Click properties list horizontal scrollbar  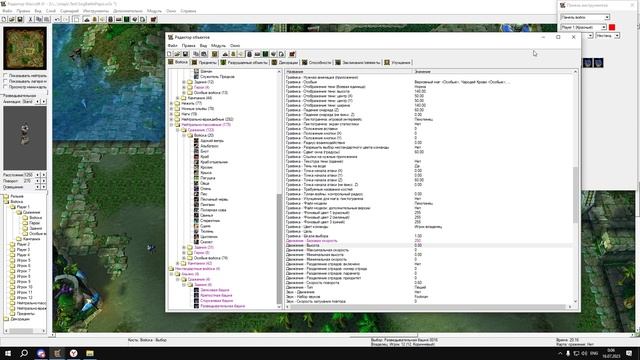pyautogui.click(x=429, y=307)
